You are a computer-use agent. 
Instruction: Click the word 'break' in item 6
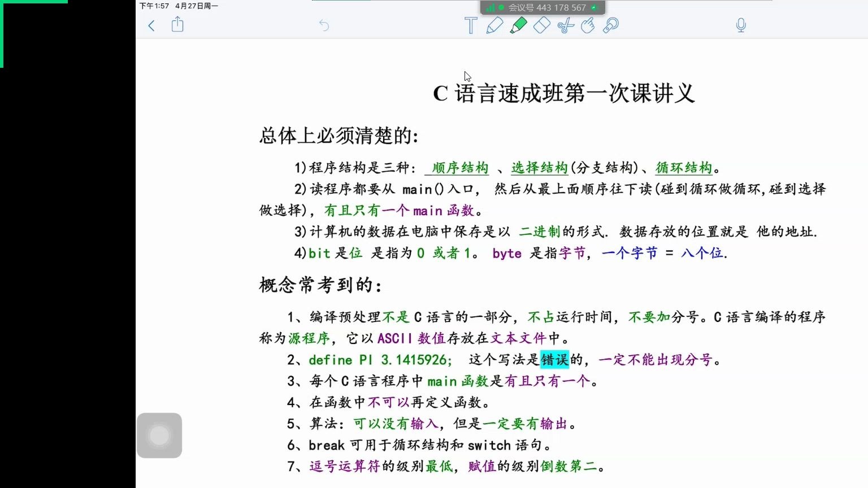[x=327, y=445]
